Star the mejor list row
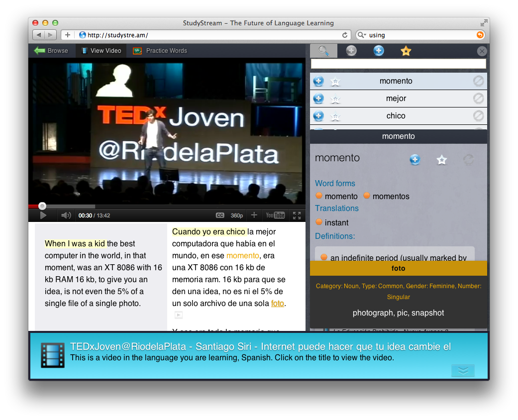This screenshot has width=518, height=420. (x=335, y=99)
